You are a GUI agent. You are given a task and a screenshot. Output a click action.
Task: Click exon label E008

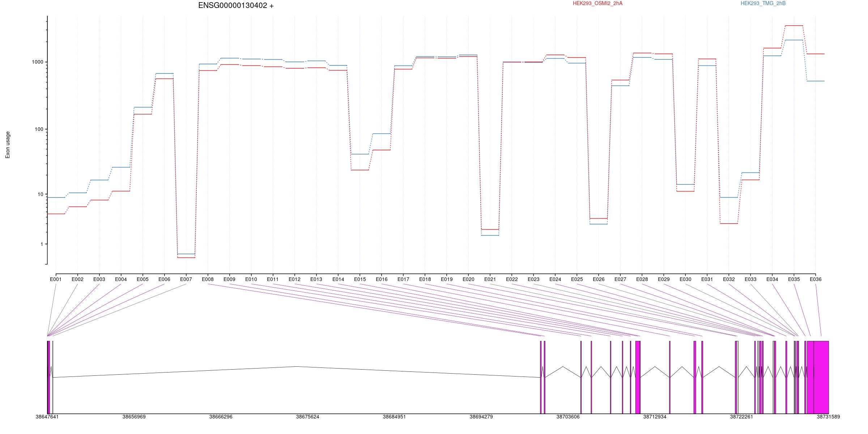coord(208,279)
